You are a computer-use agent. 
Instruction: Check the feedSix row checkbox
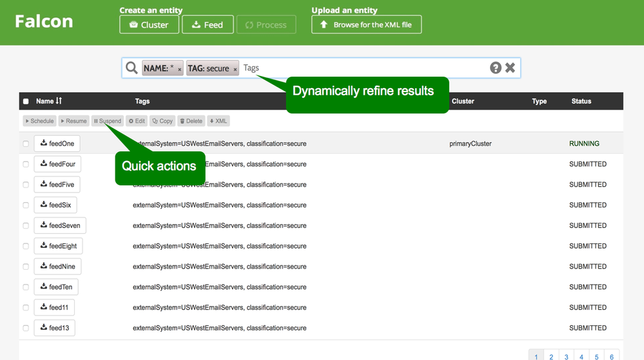click(26, 205)
